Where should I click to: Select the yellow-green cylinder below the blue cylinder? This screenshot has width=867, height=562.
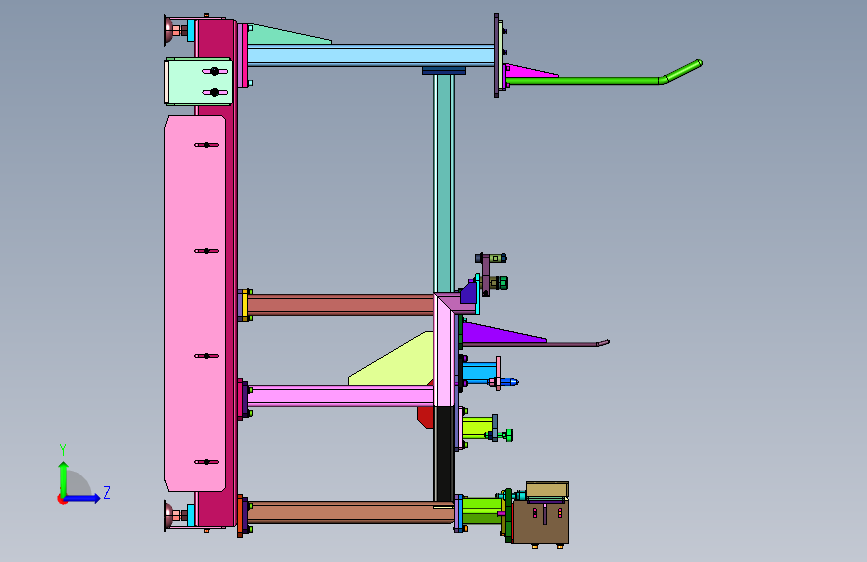pos(477,427)
